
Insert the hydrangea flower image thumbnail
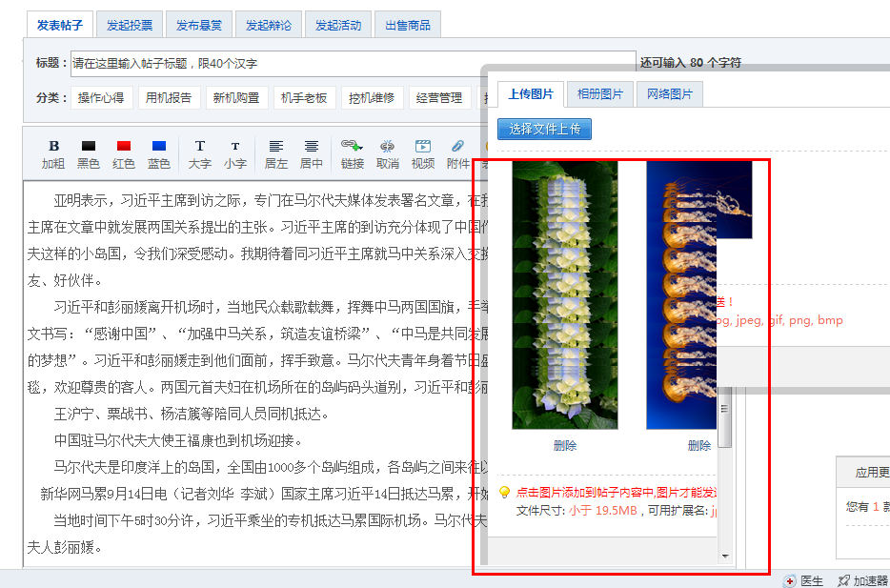click(565, 294)
